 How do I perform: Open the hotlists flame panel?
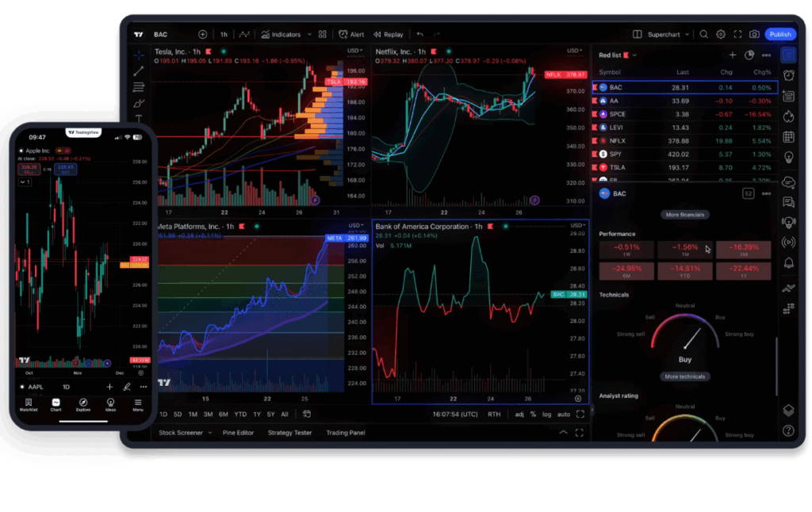point(789,117)
